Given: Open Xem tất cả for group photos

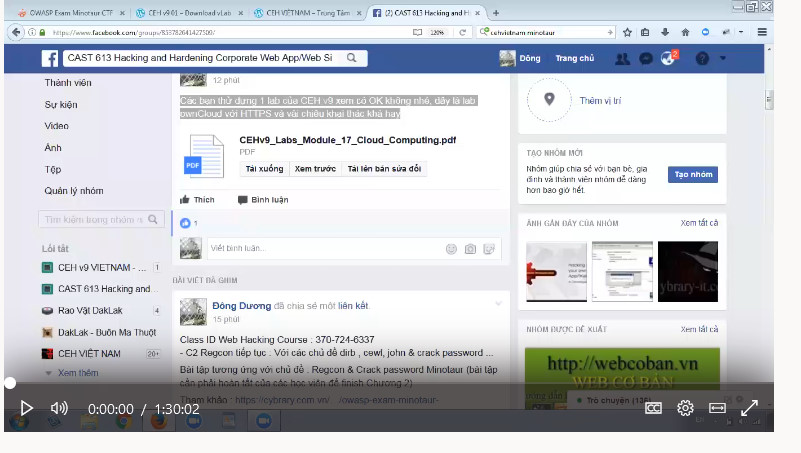Looking at the screenshot, I should [x=699, y=223].
